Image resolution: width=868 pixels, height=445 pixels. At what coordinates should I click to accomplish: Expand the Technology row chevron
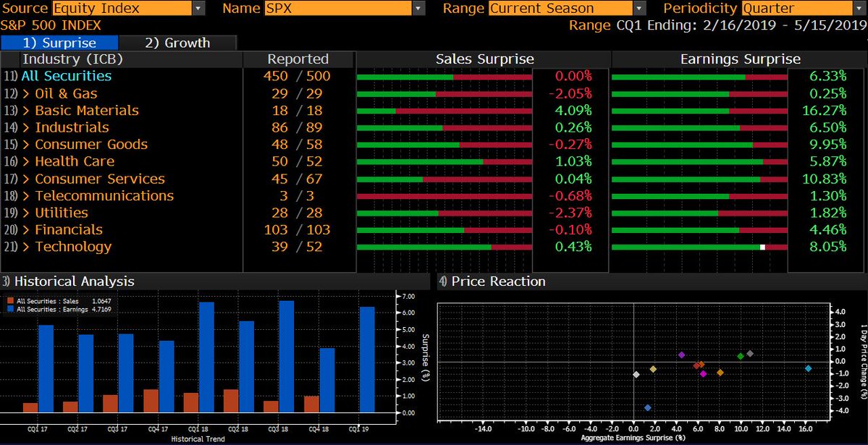(26, 247)
